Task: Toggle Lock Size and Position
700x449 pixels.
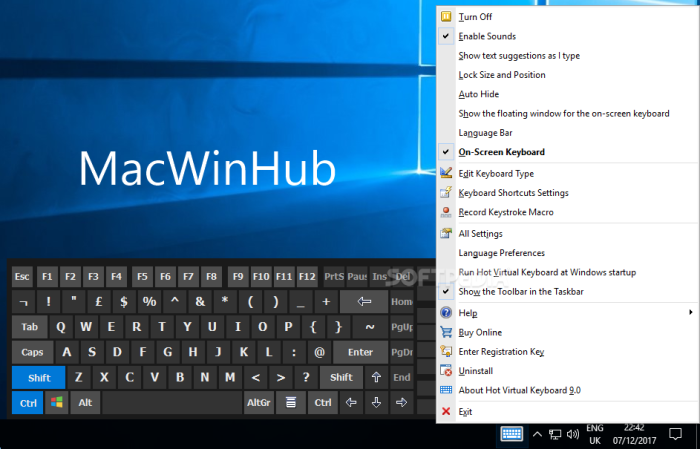Action: click(567, 75)
